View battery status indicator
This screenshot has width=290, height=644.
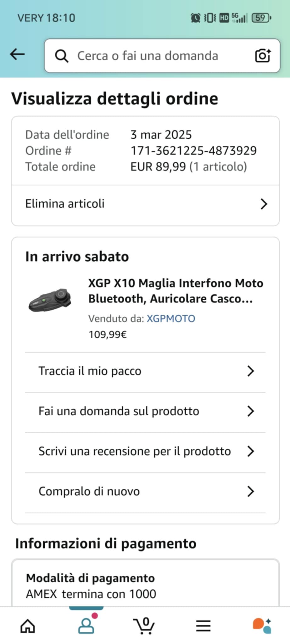261,18
